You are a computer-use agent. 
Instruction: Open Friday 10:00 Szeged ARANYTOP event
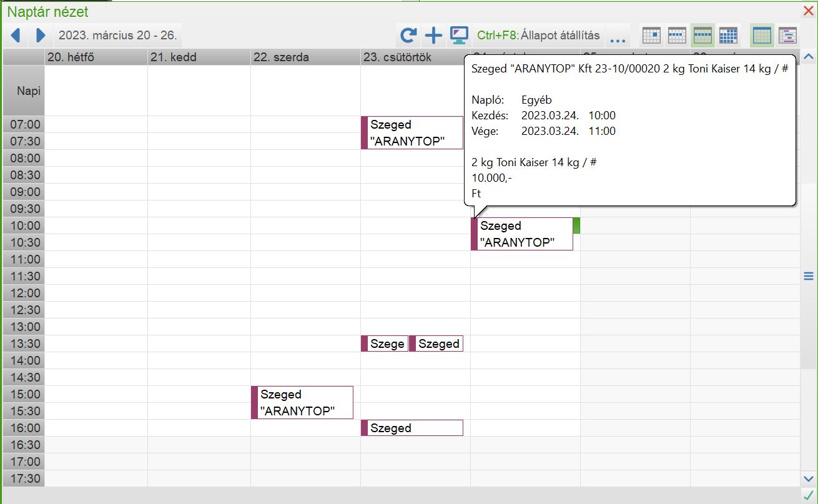pos(522,234)
